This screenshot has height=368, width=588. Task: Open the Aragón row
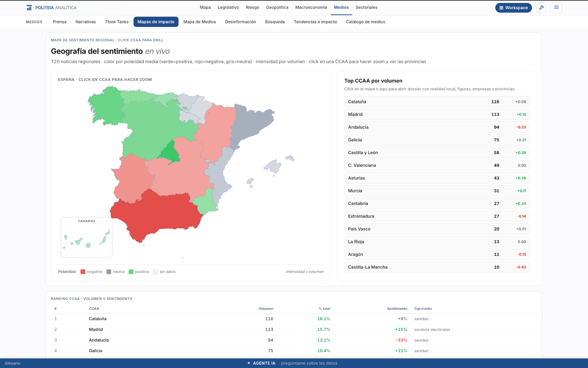(x=437, y=254)
